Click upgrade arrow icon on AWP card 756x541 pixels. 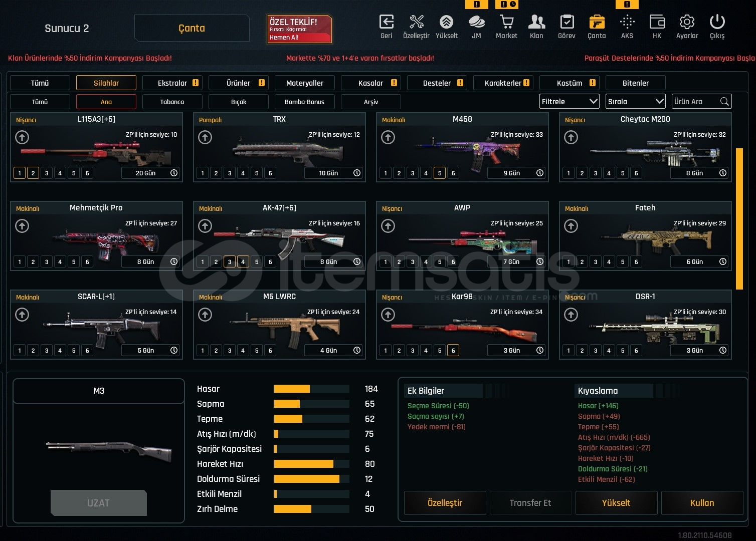pyautogui.click(x=388, y=226)
